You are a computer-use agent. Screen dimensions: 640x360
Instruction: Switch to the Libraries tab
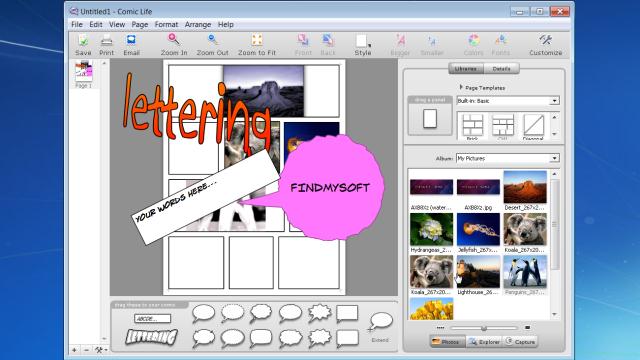pos(466,69)
